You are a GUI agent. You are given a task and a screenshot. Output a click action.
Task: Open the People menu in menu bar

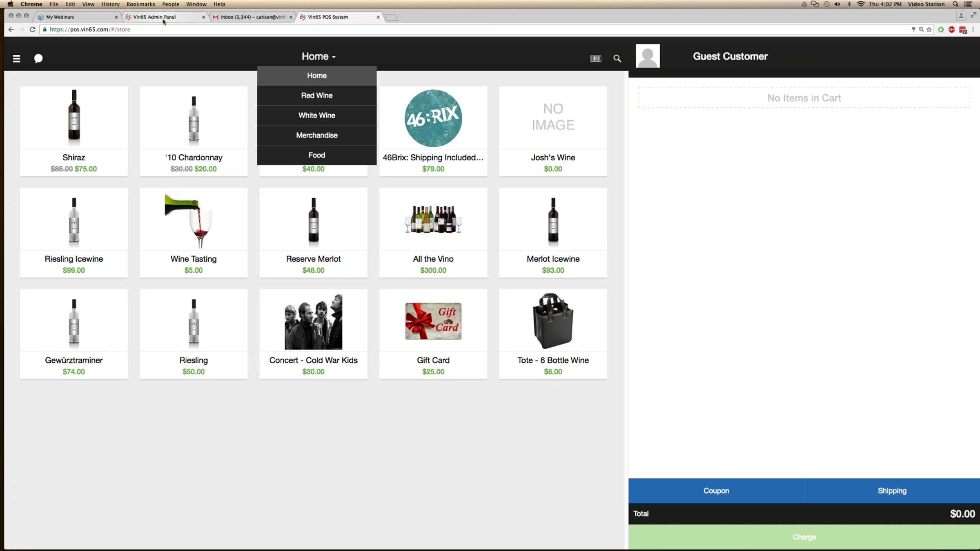171,4
